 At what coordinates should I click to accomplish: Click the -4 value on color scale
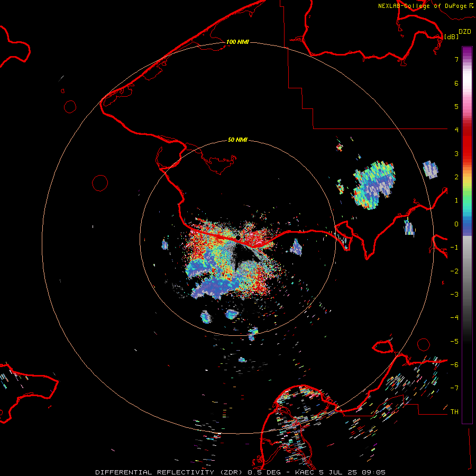(454, 317)
